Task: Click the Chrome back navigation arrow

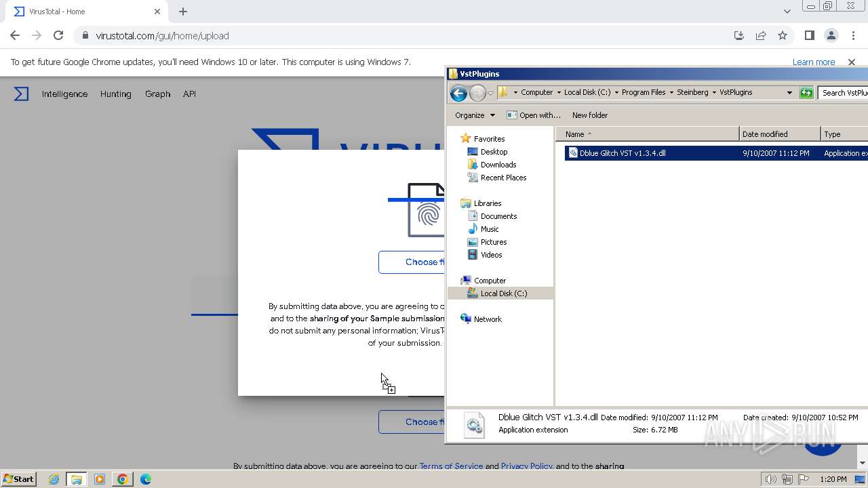Action: (15, 35)
